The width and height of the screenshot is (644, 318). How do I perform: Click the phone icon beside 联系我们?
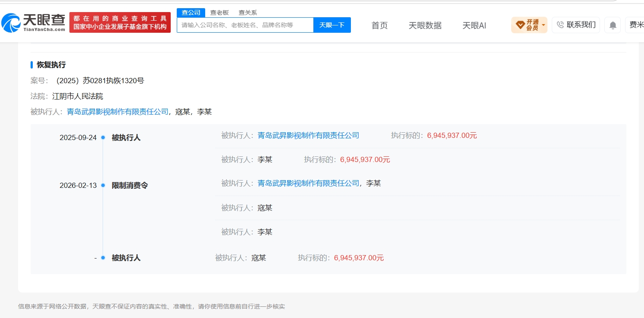(560, 25)
